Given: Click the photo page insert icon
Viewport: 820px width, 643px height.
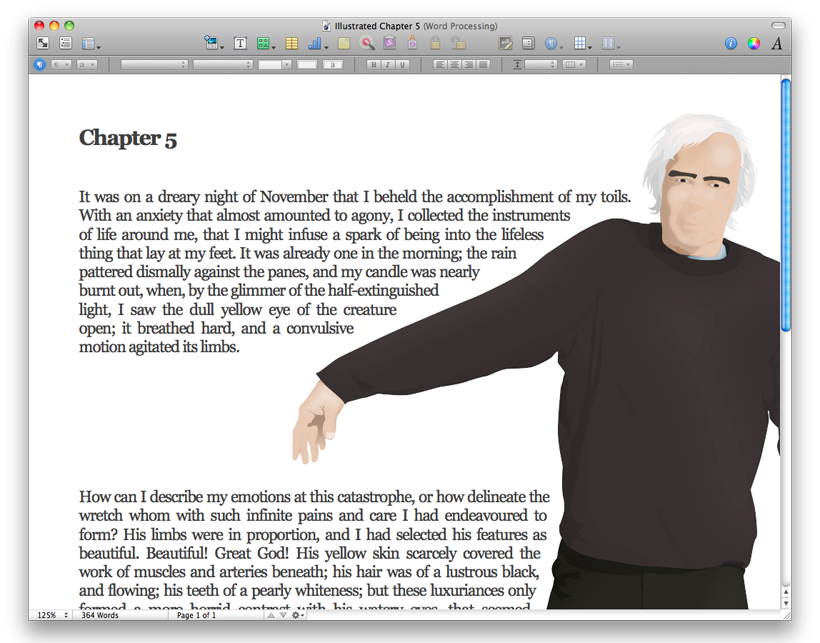Looking at the screenshot, I should pos(213,43).
